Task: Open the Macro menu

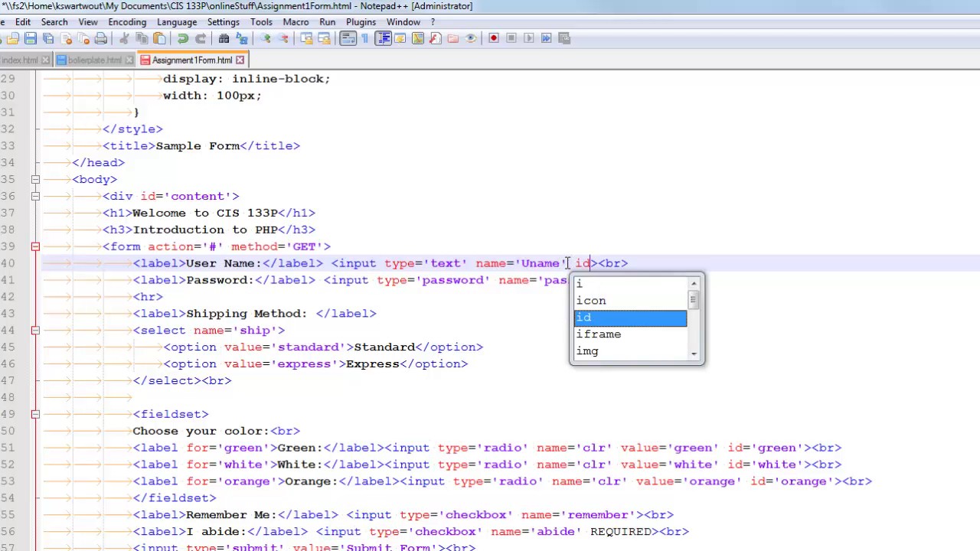Action: pos(296,22)
